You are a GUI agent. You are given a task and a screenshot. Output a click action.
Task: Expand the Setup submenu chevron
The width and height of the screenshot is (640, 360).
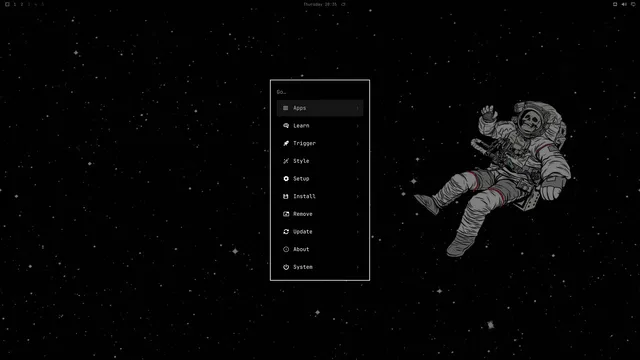pos(358,179)
